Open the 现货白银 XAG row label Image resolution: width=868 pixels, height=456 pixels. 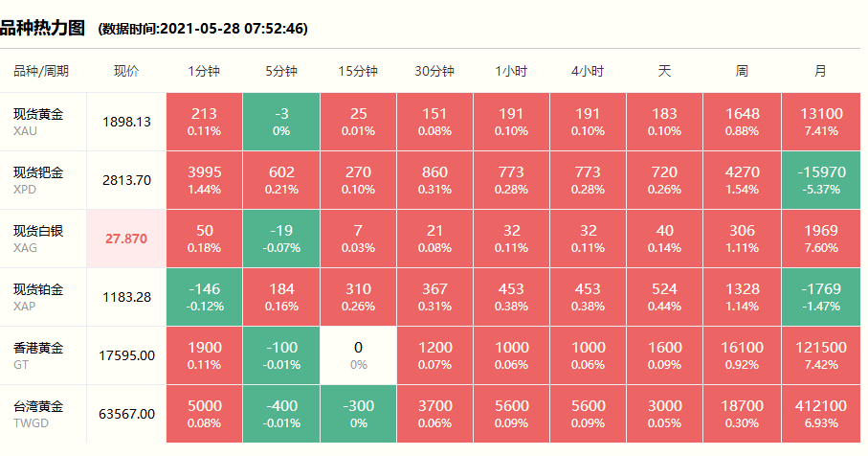pyautogui.click(x=38, y=239)
